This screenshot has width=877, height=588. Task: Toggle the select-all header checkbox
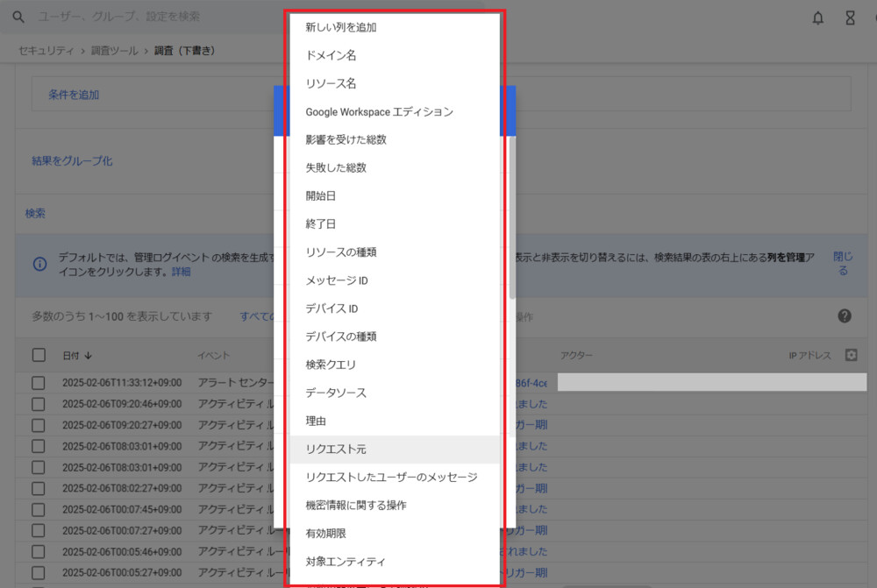tap(39, 356)
